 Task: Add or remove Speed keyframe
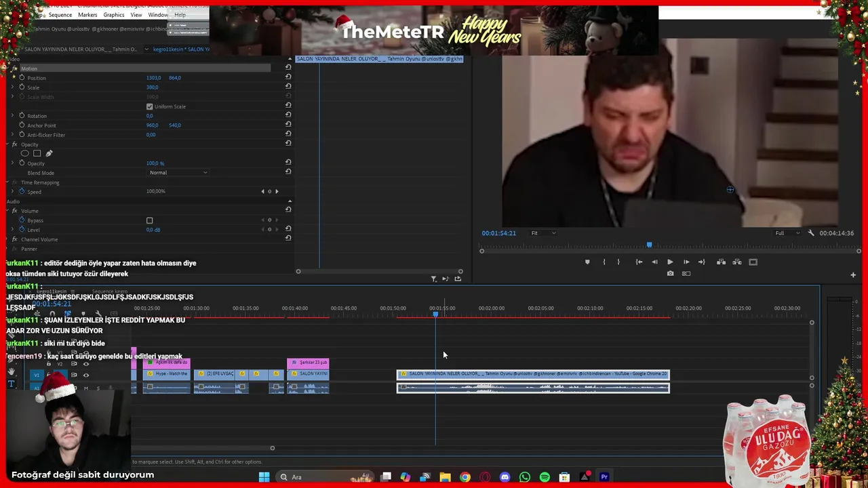[270, 191]
